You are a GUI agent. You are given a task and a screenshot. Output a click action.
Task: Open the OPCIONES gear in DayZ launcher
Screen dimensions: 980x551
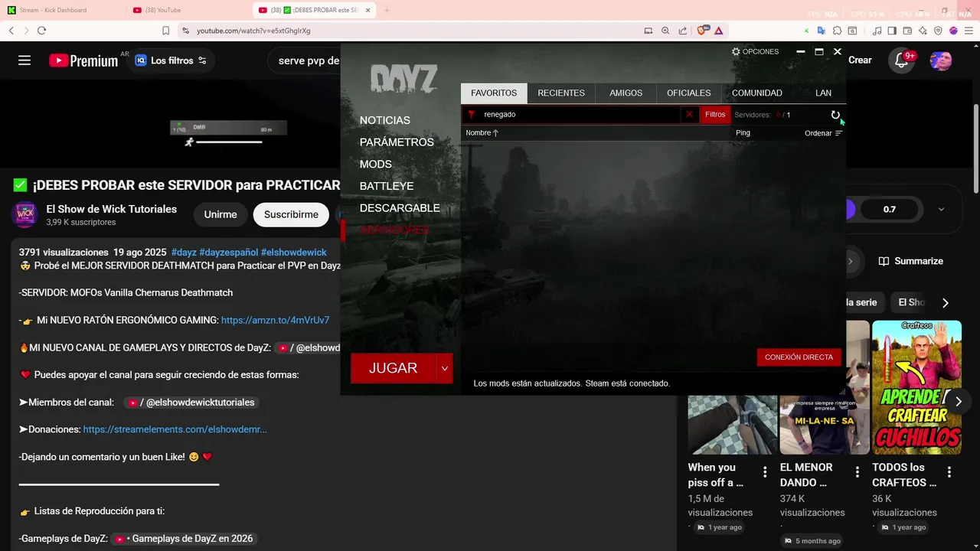755,51
